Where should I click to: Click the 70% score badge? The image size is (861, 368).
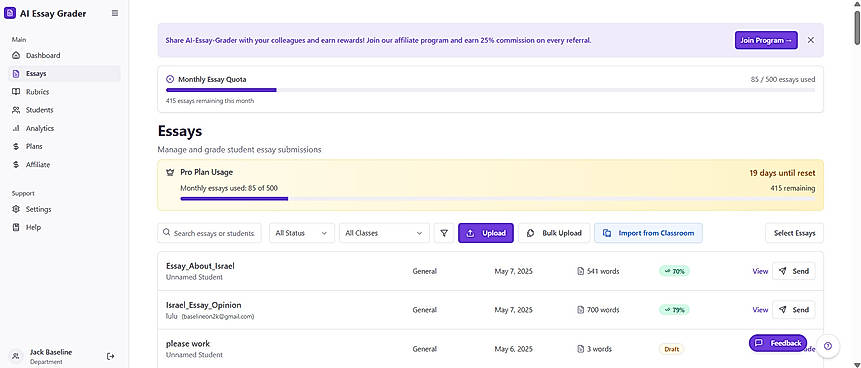tap(674, 271)
